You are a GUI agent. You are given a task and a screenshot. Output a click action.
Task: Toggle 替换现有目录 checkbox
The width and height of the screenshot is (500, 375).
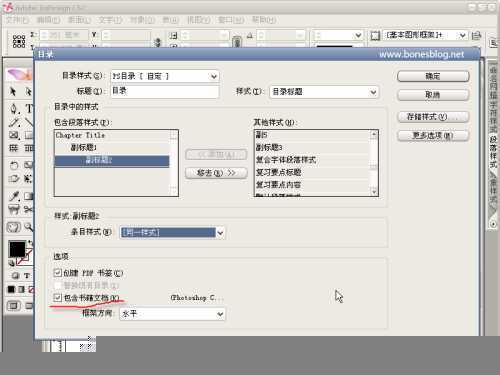point(57,285)
